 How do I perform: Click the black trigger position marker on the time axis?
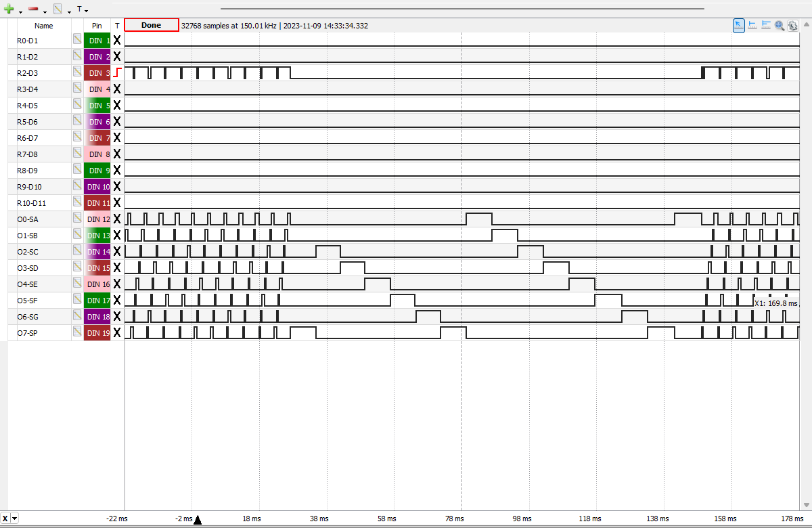[x=198, y=520]
